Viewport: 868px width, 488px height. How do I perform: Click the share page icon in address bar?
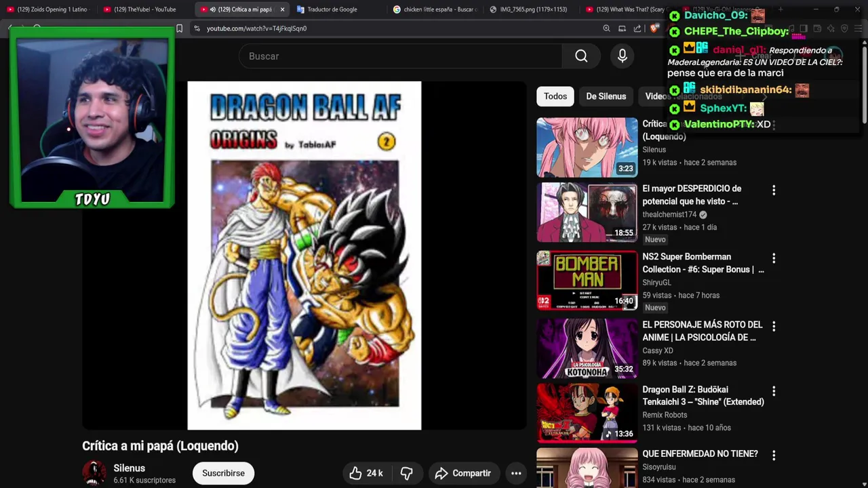coord(637,28)
